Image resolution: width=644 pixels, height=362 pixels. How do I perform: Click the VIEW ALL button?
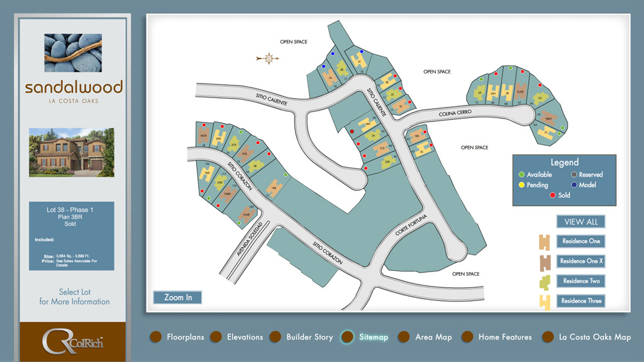click(580, 222)
